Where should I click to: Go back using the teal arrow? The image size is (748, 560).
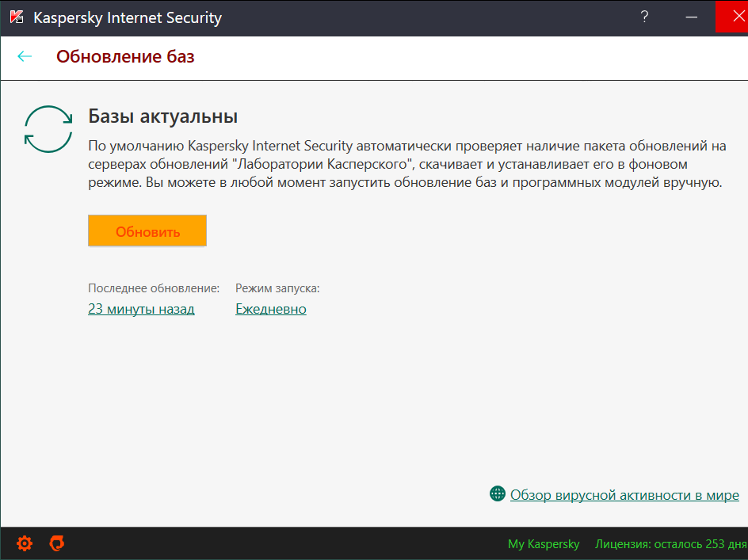pyautogui.click(x=25, y=56)
